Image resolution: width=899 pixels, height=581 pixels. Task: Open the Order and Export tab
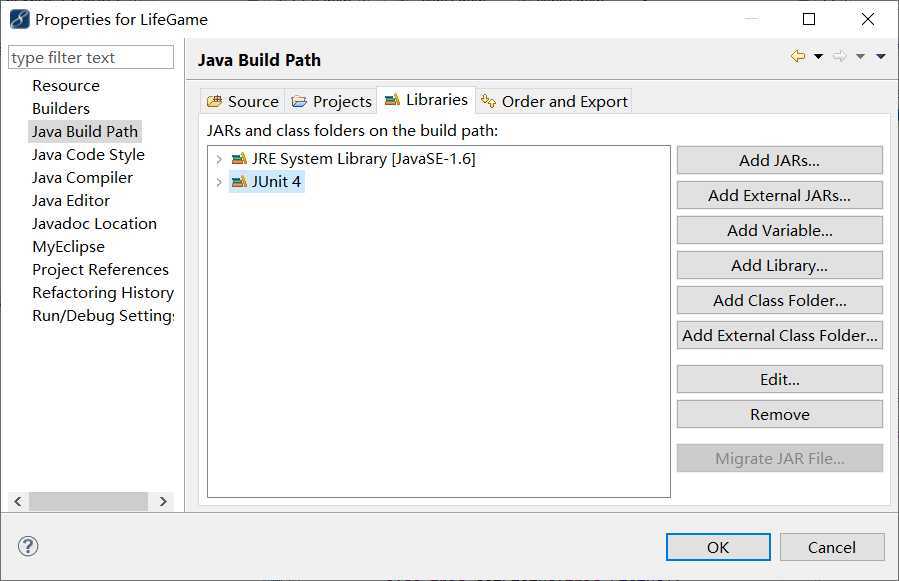click(554, 102)
